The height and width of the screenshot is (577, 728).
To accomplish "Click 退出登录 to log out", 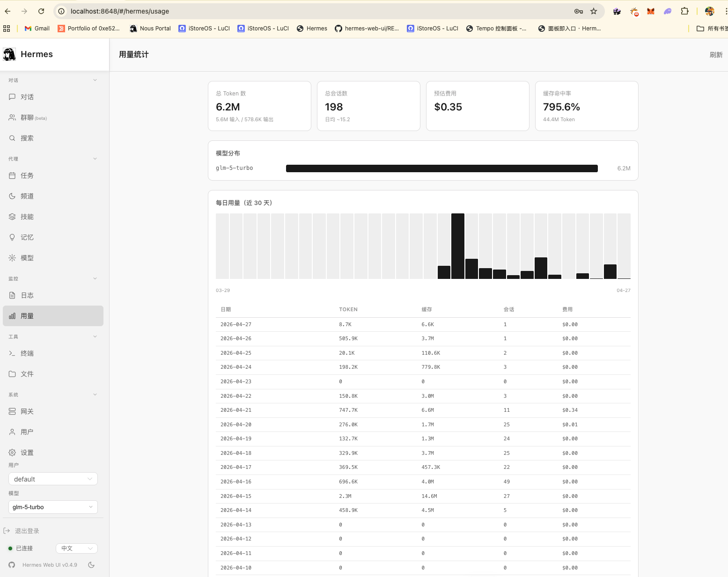I will (x=26, y=531).
